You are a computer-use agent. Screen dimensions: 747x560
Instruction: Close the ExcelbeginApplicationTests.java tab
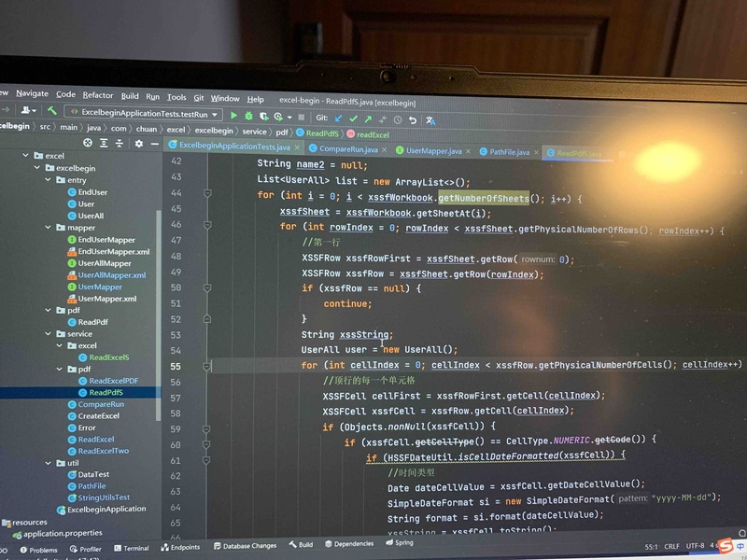[x=297, y=147]
